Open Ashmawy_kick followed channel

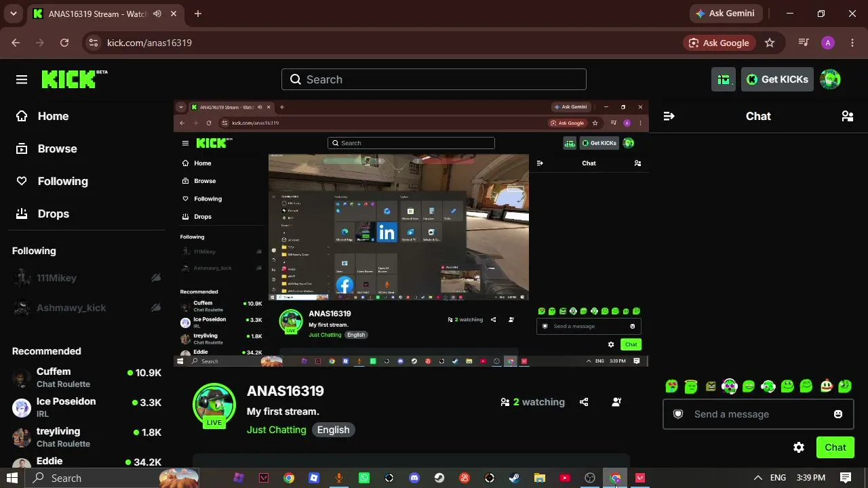pyautogui.click(x=87, y=308)
